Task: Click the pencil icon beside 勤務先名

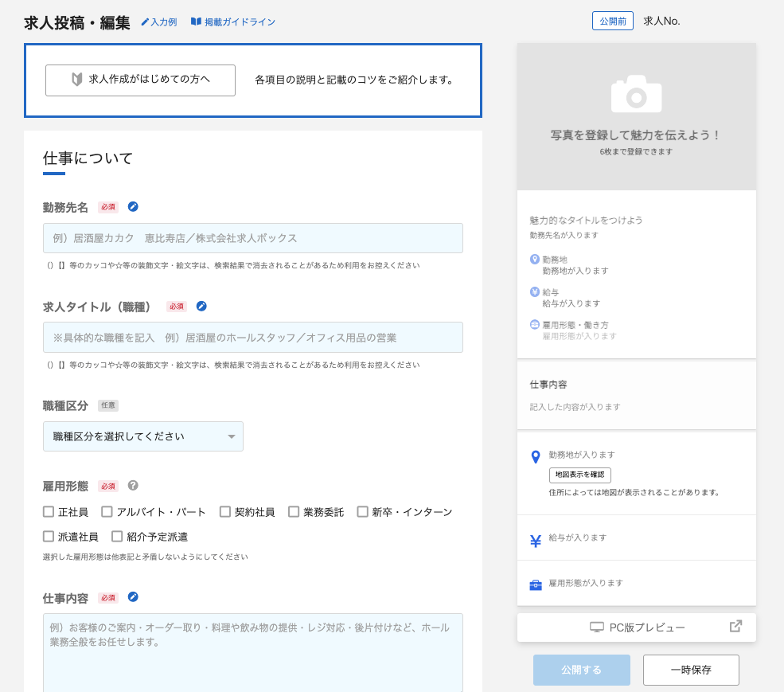Action: (x=133, y=207)
